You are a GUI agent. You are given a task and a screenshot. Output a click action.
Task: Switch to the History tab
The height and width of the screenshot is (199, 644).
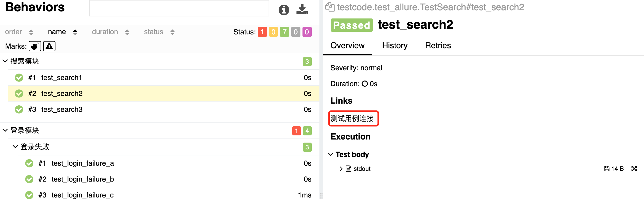395,45
